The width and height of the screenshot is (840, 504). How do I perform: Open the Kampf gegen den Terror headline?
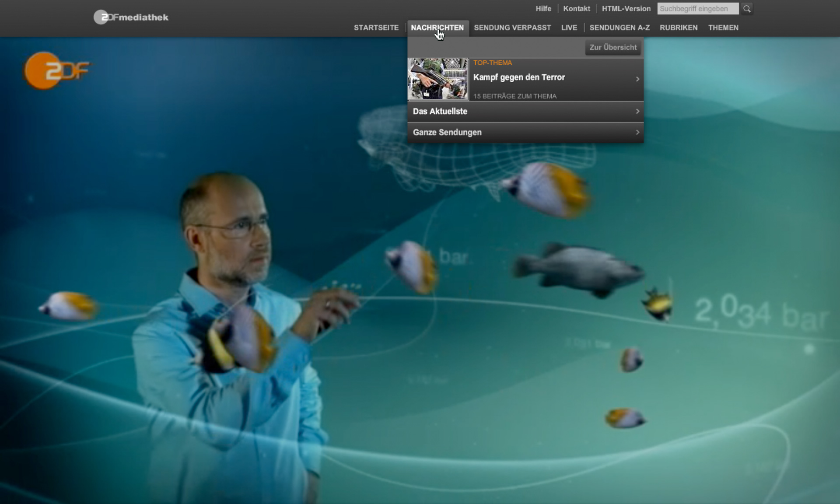(x=519, y=77)
